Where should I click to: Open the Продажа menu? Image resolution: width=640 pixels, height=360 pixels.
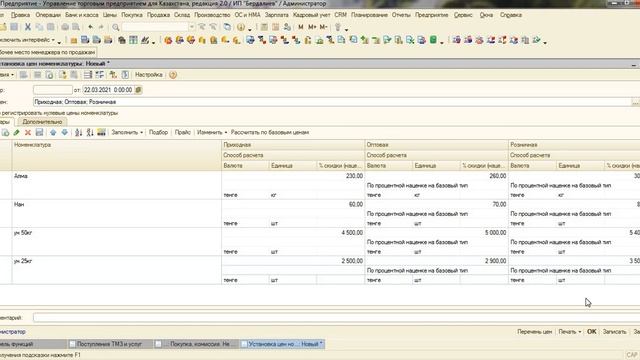coord(158,15)
